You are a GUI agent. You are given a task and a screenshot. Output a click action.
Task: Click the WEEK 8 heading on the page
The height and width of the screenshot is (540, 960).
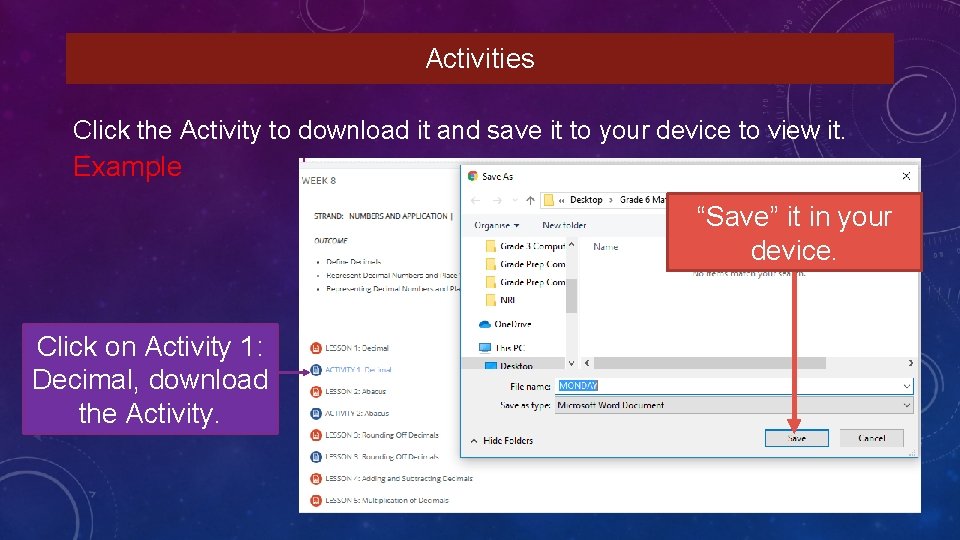click(x=318, y=181)
